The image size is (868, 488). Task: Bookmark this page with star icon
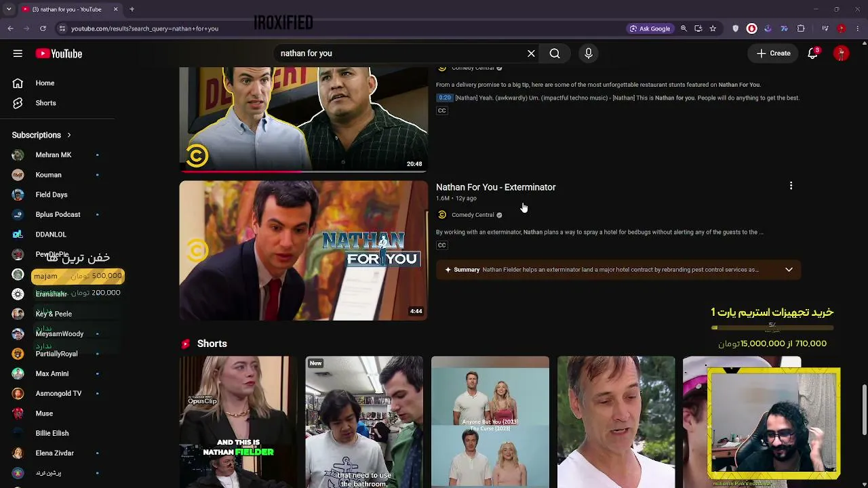click(713, 28)
